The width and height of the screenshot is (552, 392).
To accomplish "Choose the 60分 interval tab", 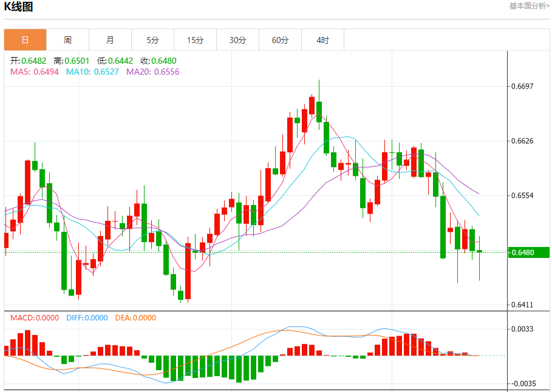I will coord(280,40).
